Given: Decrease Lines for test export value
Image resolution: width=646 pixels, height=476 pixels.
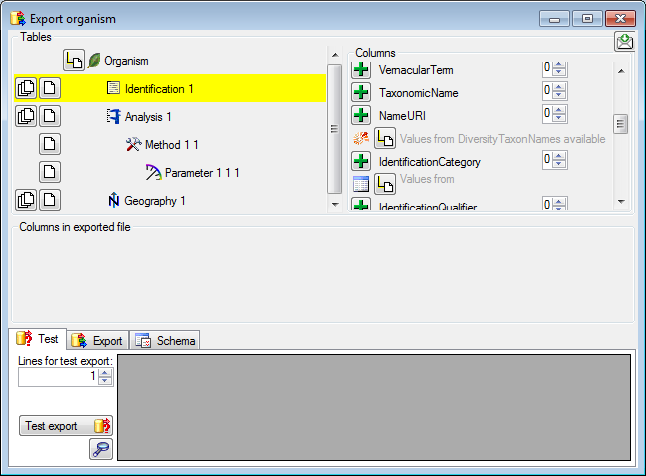Looking at the screenshot, I should coord(105,380).
